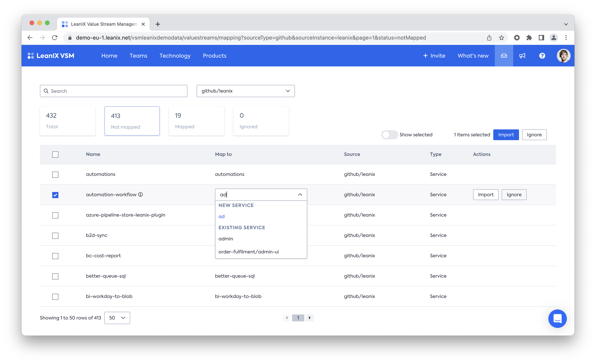Click the user profile avatar
The height and width of the screenshot is (364, 596).
(563, 56)
